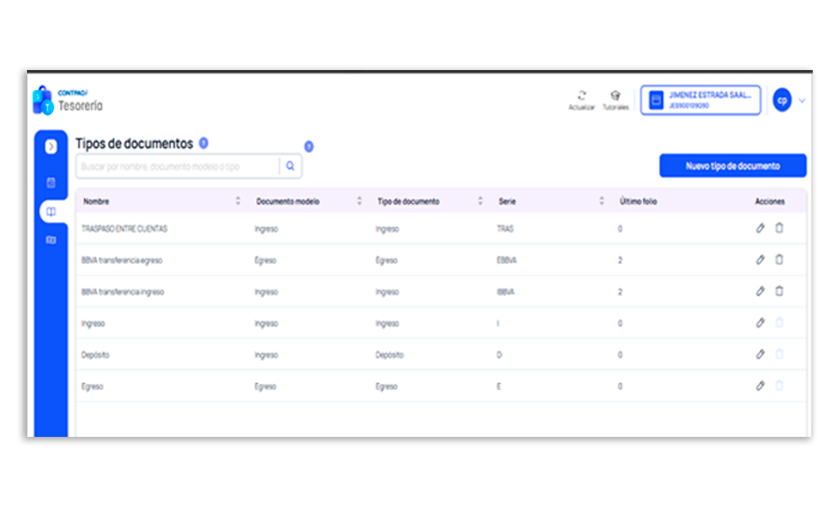Image resolution: width=824 pixels, height=507 pixels.
Task: Select the TRASPASO ENTRE CUENTAS name cell
Action: click(x=125, y=229)
